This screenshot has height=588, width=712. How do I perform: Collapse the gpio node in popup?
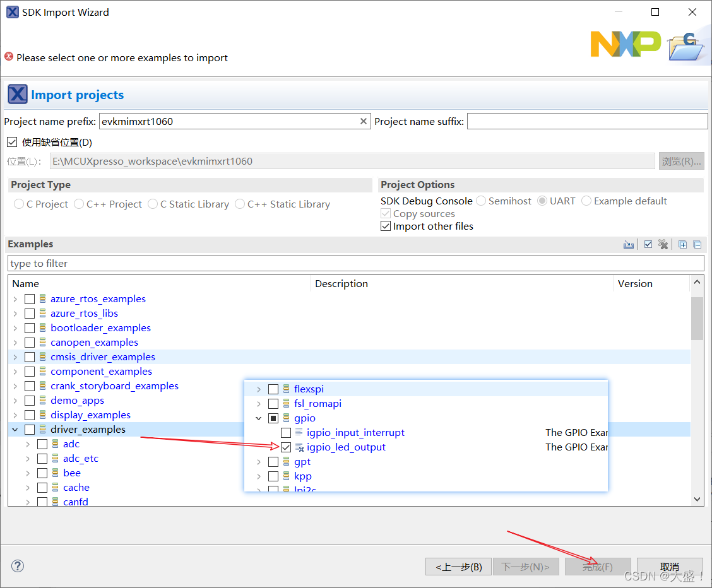coord(258,418)
